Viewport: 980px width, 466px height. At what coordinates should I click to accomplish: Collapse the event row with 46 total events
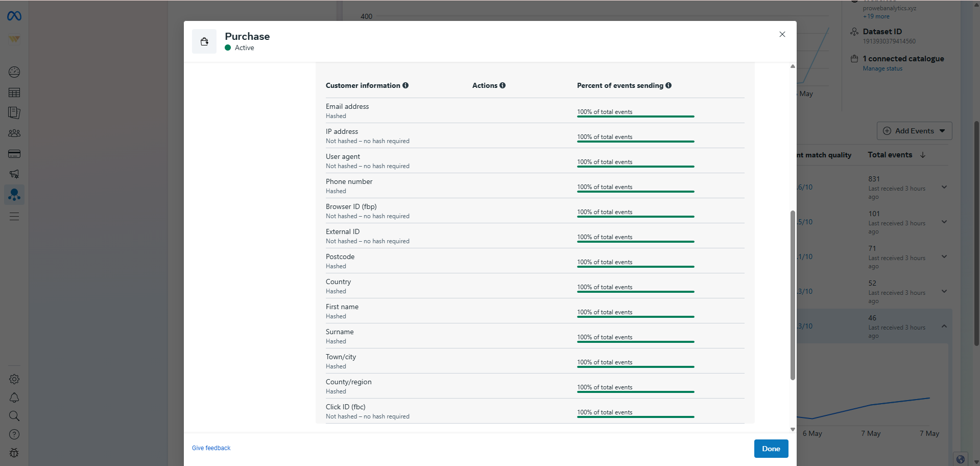[x=944, y=326]
